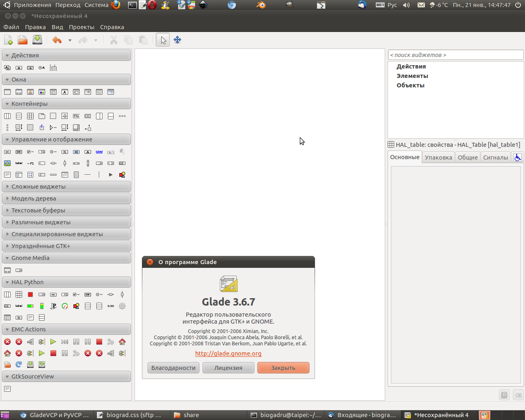Launch Firefox from the top panel

click(x=116, y=5)
